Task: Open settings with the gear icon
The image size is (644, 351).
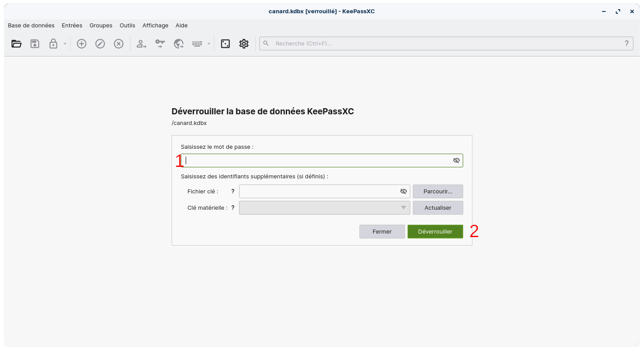Action: (244, 44)
